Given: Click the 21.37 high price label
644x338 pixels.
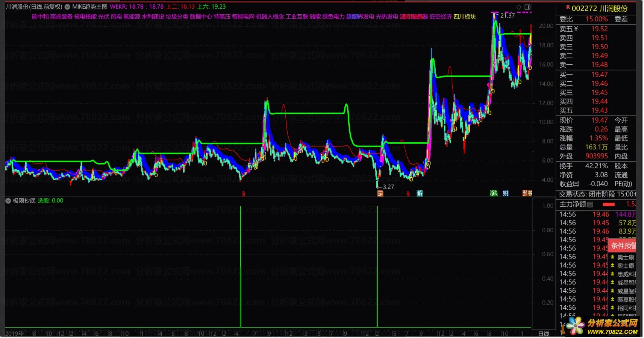Looking at the screenshot, I should coord(507,16).
